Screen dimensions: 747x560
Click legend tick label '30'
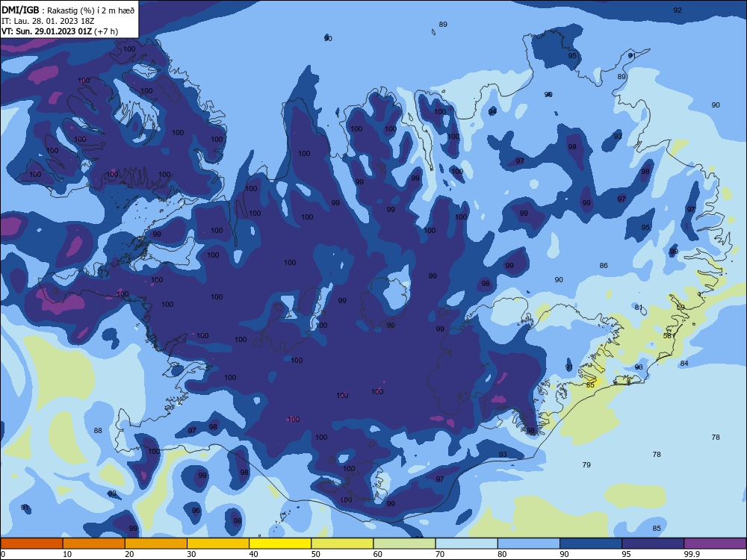tap(191, 554)
